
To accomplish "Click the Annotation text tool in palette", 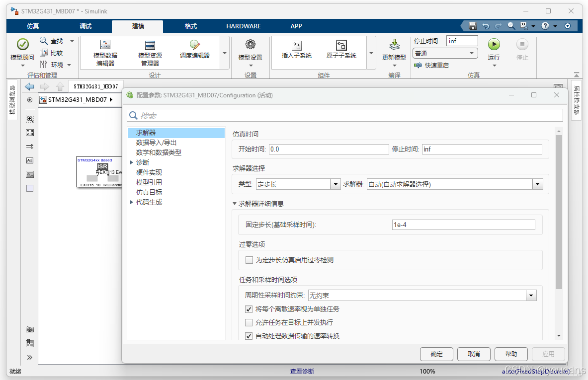I will click(30, 160).
